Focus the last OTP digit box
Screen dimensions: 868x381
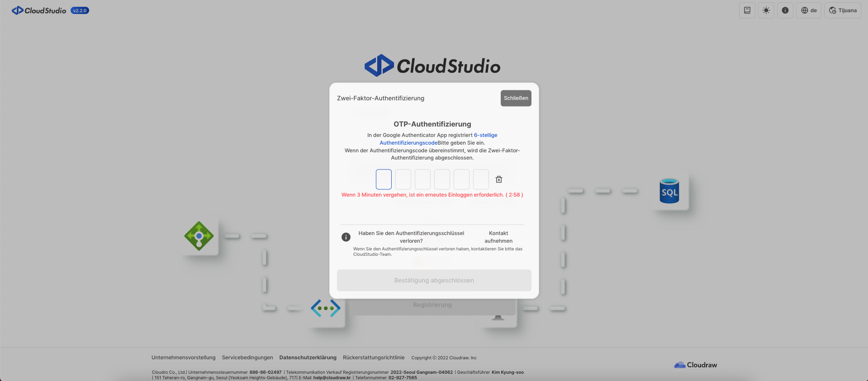point(481,179)
